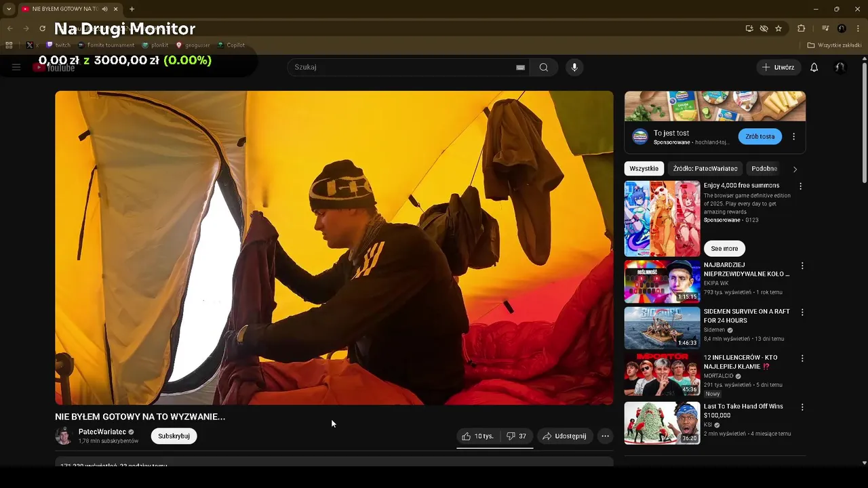Select the Źródło: PatecWariatec chip
The width and height of the screenshot is (868, 488).
point(705,169)
